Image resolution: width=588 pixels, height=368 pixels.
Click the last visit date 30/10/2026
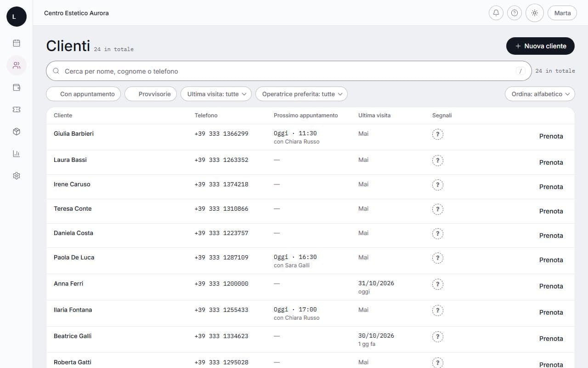click(376, 336)
